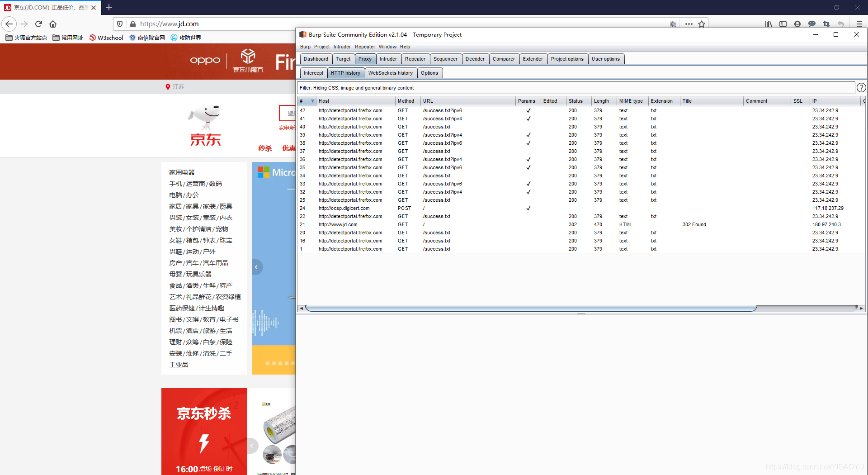Click the chat bubble toolbar icon
Viewport: 868px width, 475px height.
pyautogui.click(x=812, y=24)
